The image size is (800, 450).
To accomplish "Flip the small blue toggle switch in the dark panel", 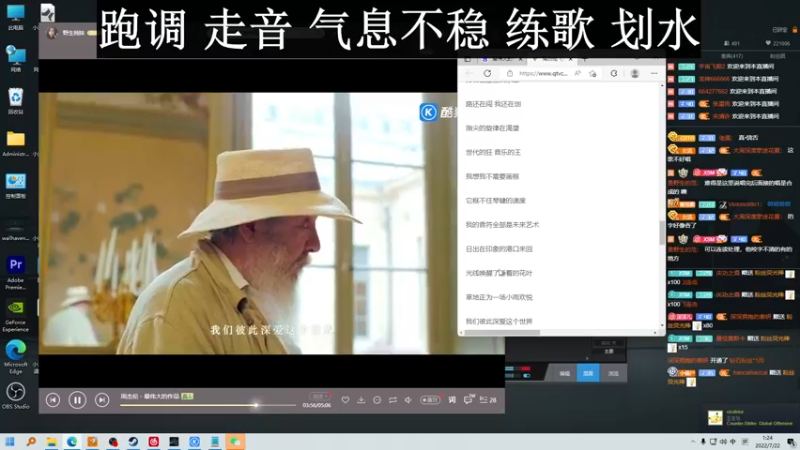I will [x=527, y=376].
